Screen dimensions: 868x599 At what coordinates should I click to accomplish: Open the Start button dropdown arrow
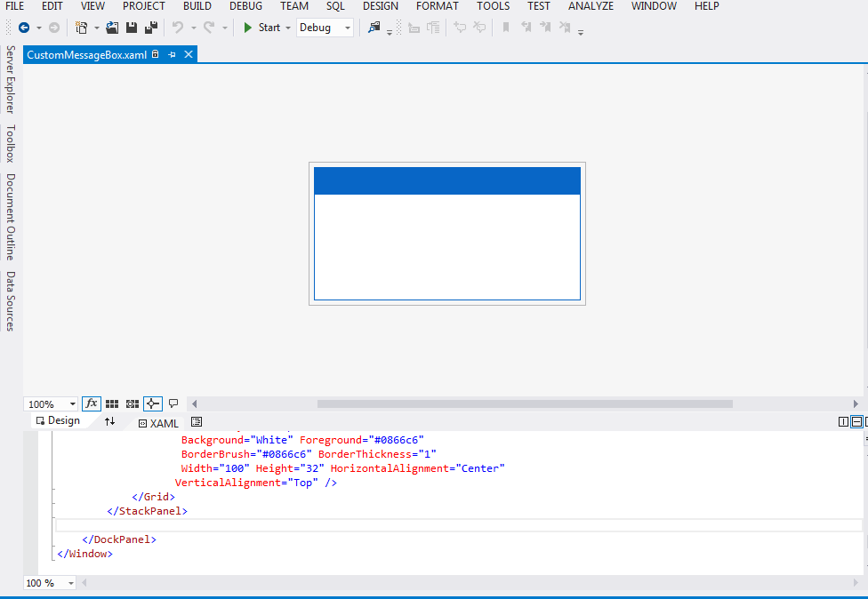[287, 28]
